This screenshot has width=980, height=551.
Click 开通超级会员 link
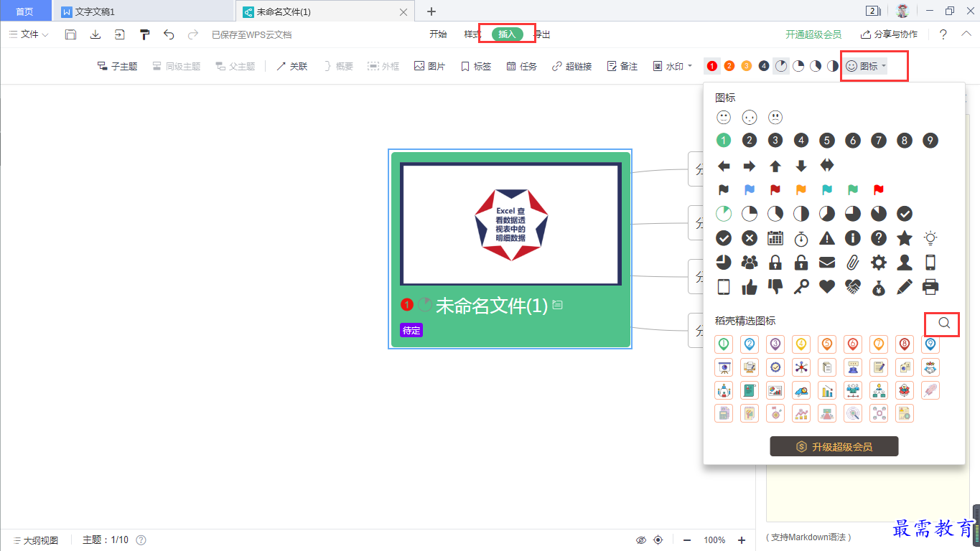tap(813, 34)
